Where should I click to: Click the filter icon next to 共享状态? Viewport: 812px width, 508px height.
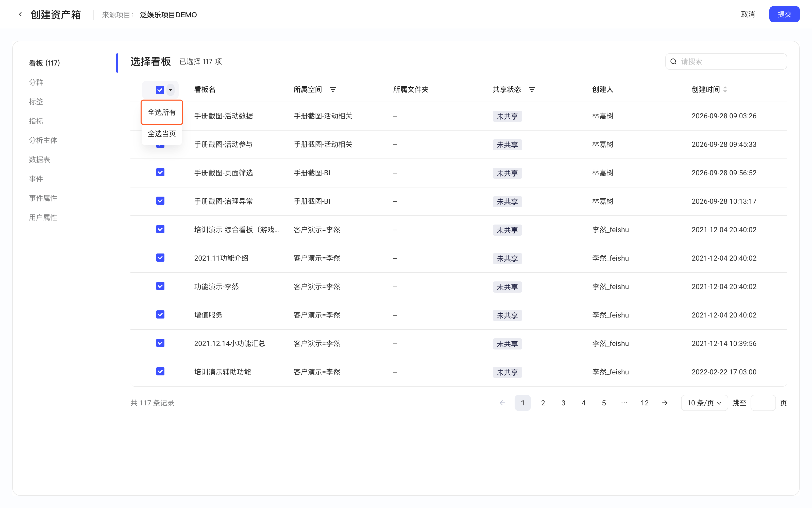(532, 90)
